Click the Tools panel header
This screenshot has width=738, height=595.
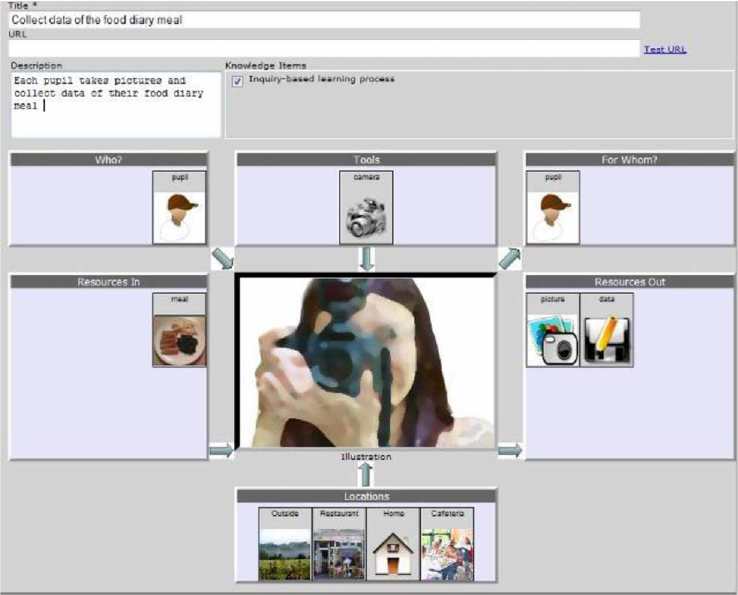pos(366,159)
